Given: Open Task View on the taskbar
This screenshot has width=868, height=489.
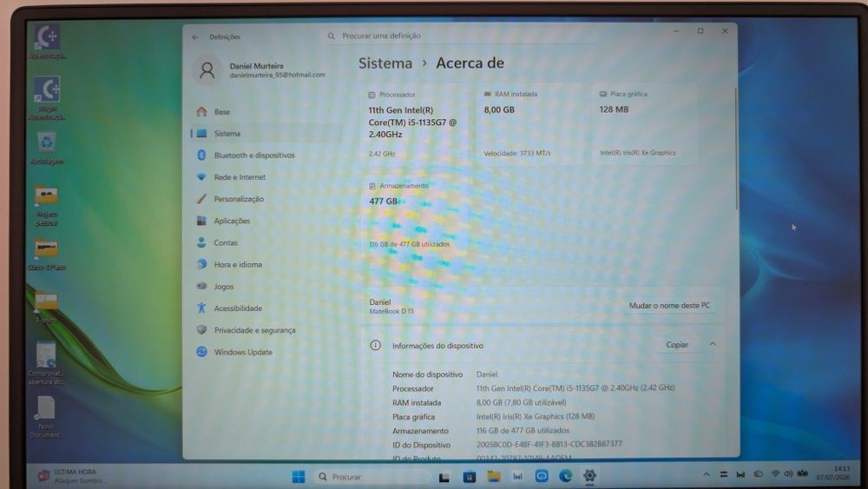Looking at the screenshot, I should [444, 477].
